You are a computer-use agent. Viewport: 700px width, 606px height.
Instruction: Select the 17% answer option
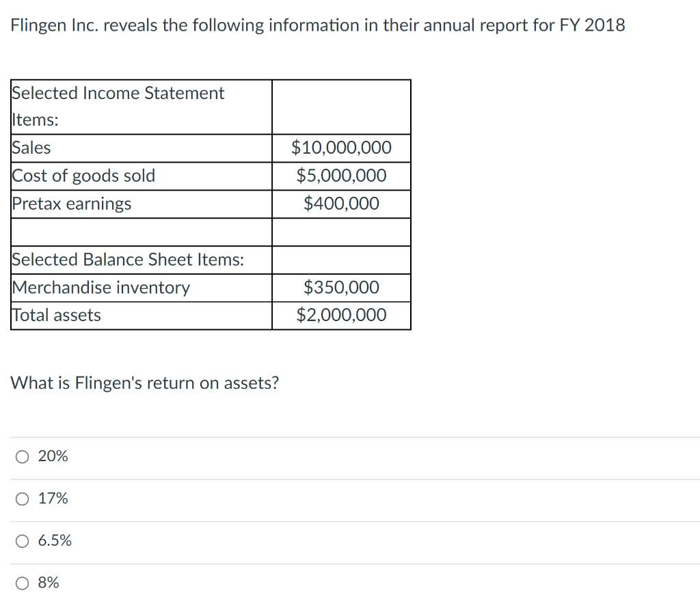click(x=22, y=499)
